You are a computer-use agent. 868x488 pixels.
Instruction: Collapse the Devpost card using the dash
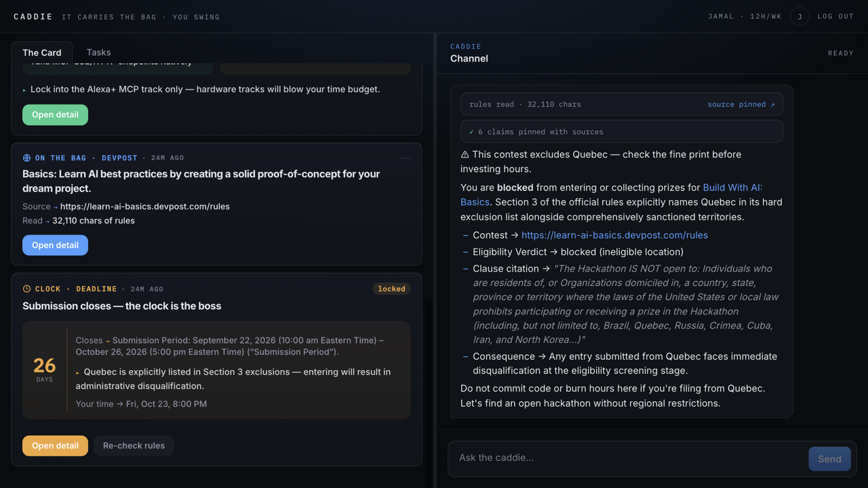click(405, 158)
